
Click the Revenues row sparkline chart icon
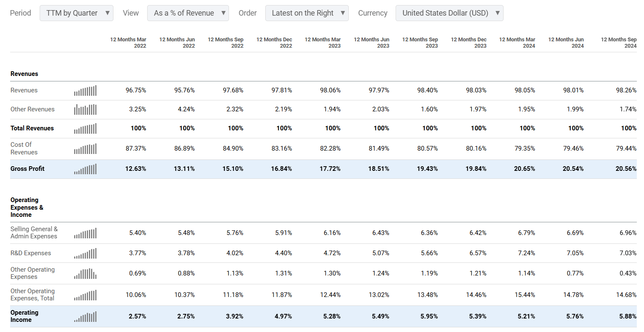click(x=85, y=91)
